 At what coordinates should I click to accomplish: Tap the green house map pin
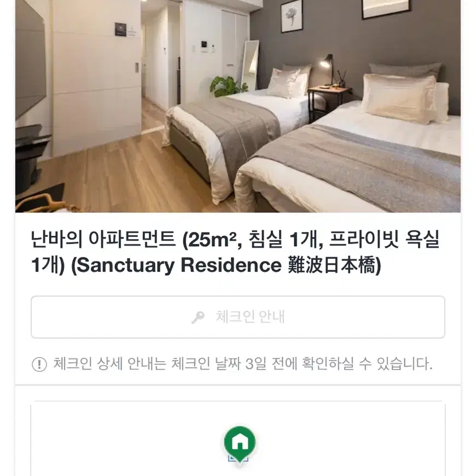click(240, 444)
